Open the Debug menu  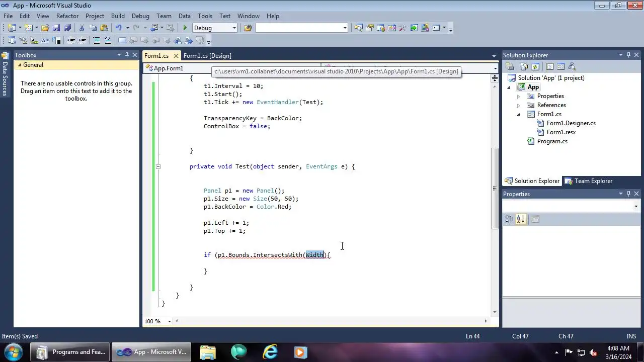click(140, 16)
